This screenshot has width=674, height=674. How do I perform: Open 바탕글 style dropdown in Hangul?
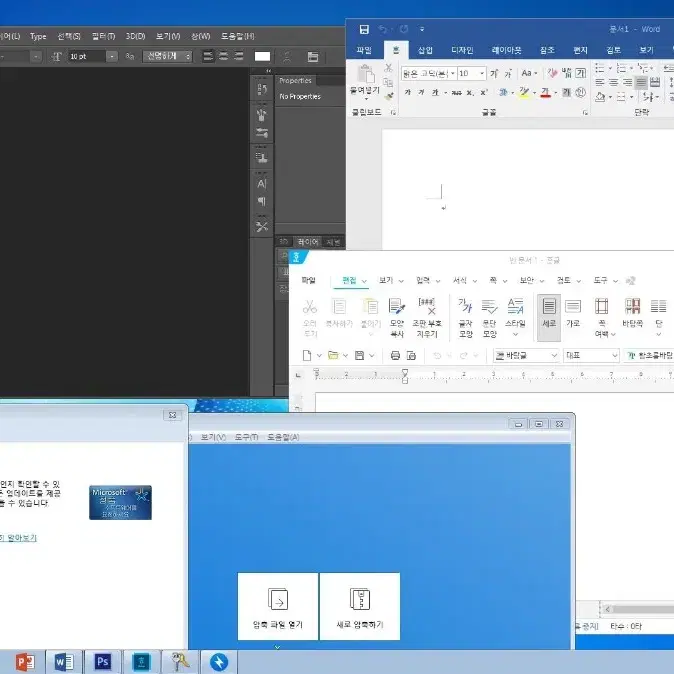point(526,355)
